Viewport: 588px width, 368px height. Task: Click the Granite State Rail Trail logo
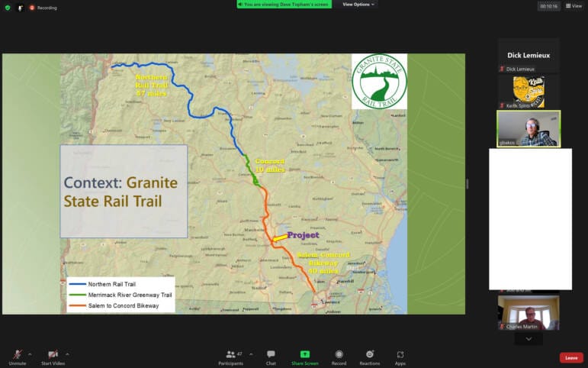[379, 82]
